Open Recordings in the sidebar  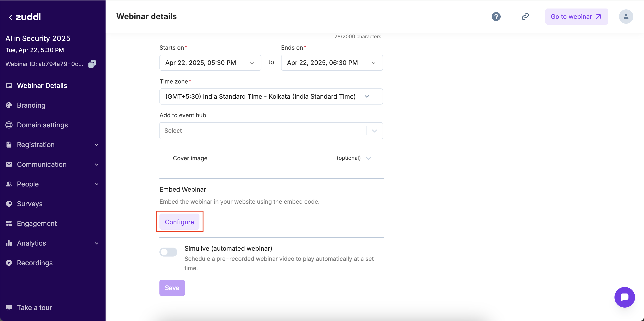point(34,263)
